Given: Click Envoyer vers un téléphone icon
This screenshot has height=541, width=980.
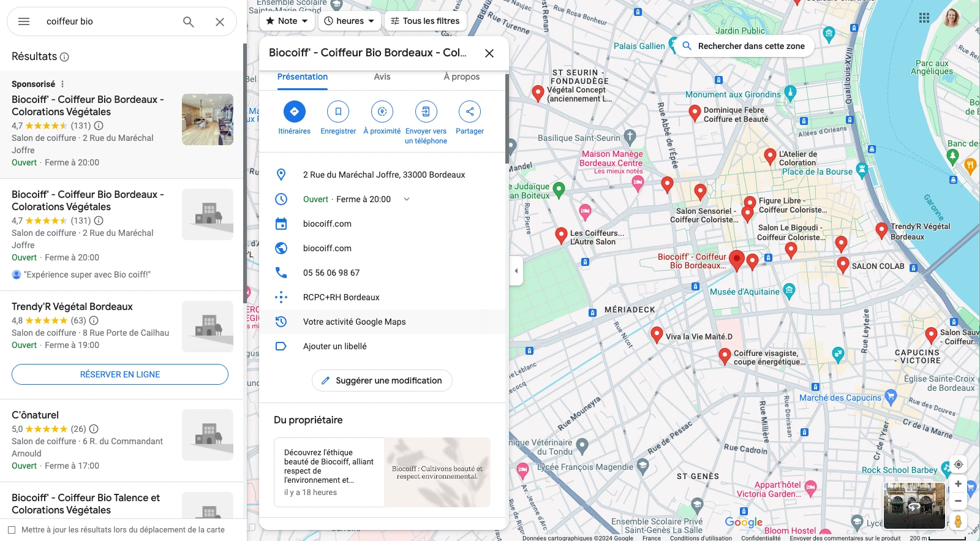Looking at the screenshot, I should point(426,112).
